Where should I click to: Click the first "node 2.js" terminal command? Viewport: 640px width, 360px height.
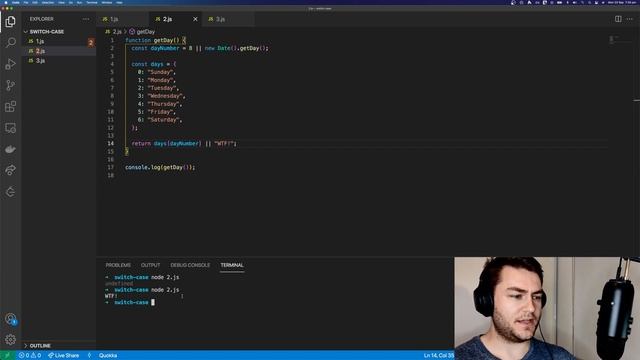click(x=165, y=277)
